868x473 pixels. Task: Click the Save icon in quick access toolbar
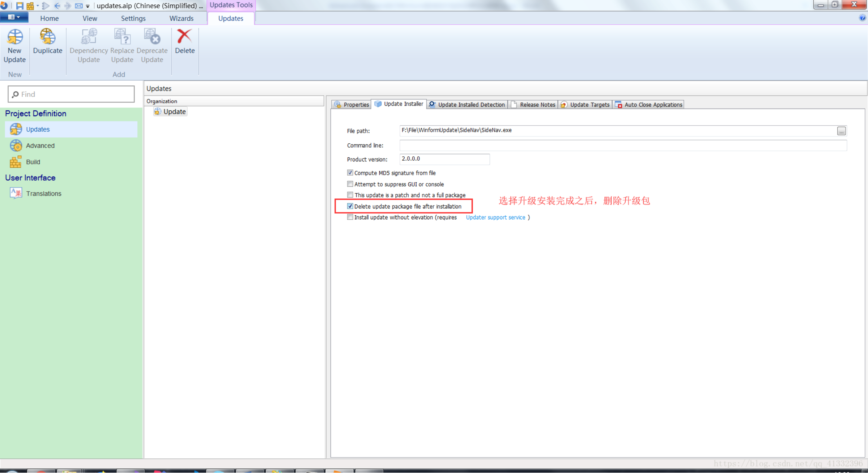pos(20,5)
